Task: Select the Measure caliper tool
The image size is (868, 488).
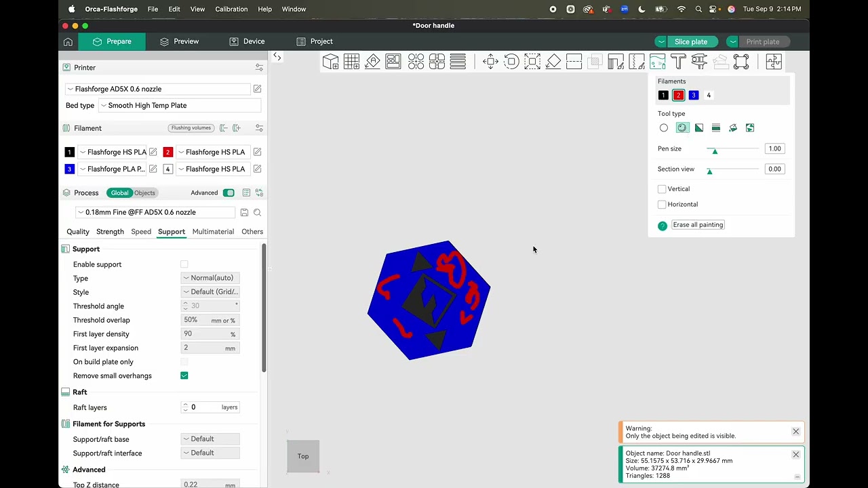Action: (699, 62)
